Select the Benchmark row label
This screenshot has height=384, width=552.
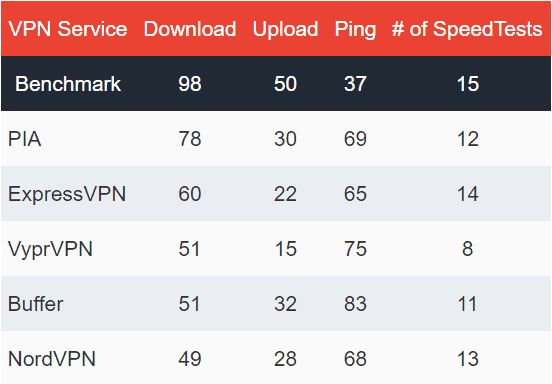(68, 84)
